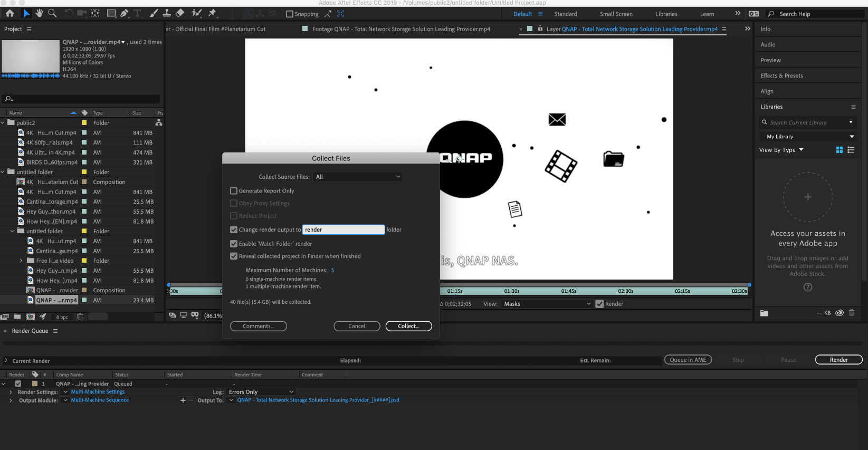The height and width of the screenshot is (450, 868).
Task: Click the Comments... button
Action: pos(258,326)
